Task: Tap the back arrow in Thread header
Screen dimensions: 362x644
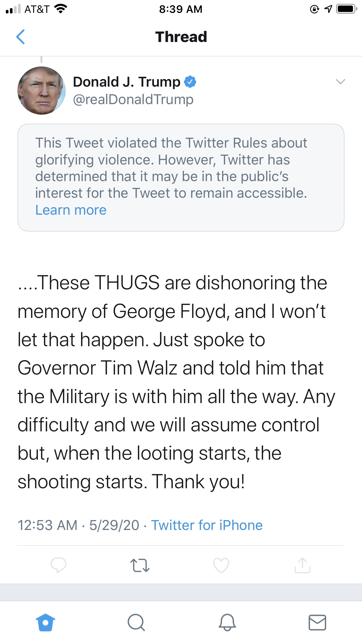Action: pos(20,37)
